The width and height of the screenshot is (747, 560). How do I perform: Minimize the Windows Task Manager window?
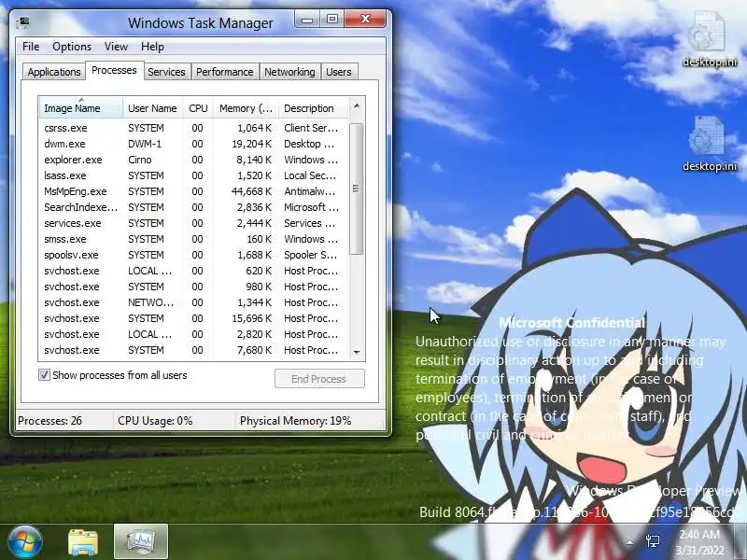[307, 20]
